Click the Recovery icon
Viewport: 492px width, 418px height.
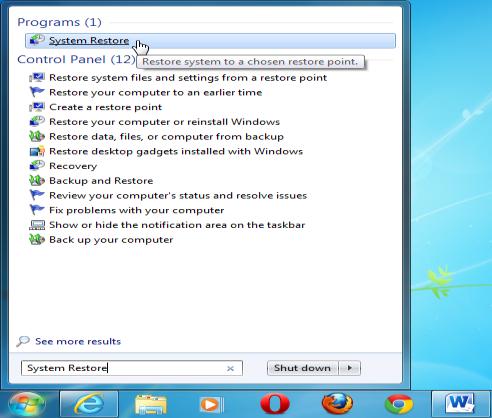[x=37, y=166]
